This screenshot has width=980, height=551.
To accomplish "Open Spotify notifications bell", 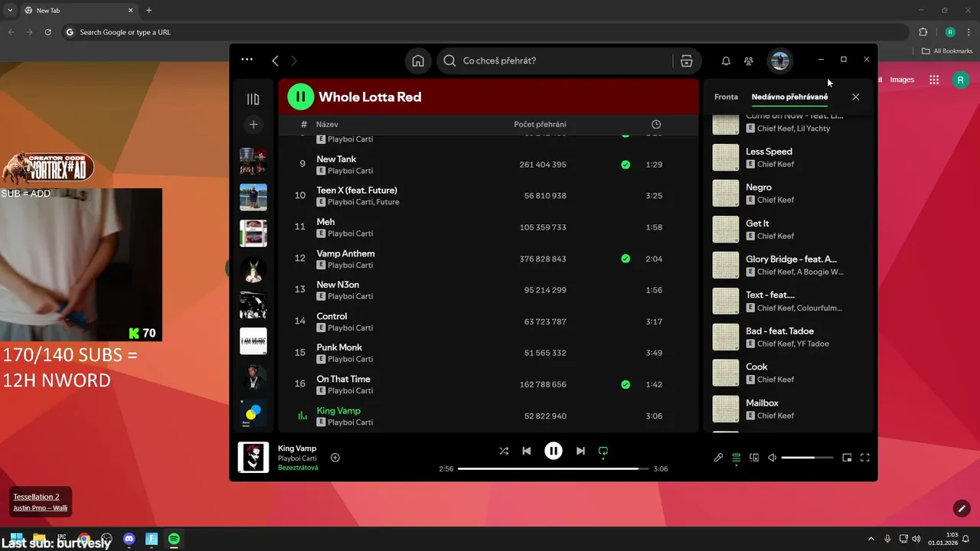I will [726, 61].
